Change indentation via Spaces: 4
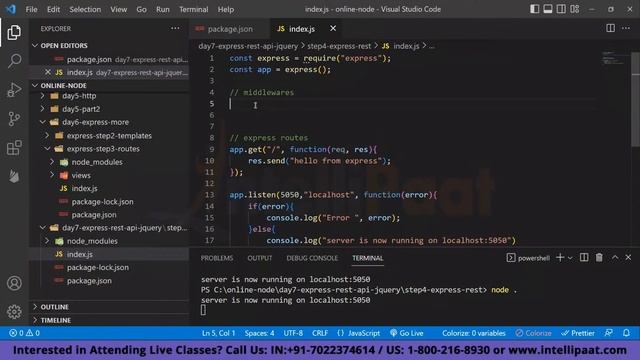The height and width of the screenshot is (360, 640). coord(259,333)
